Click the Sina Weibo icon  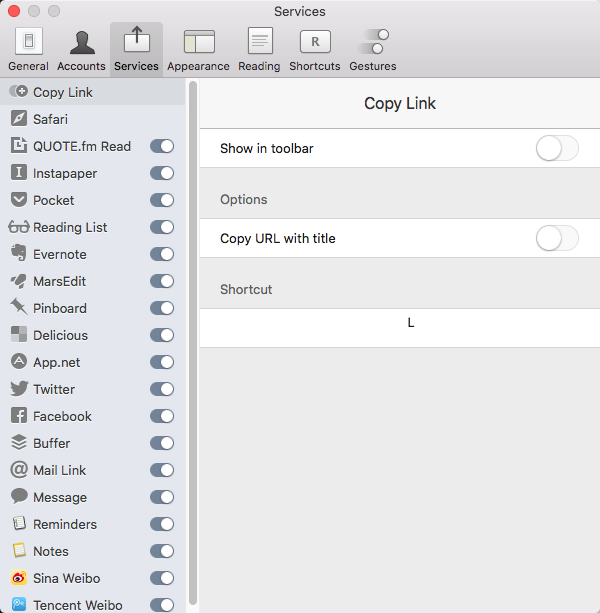pyautogui.click(x=19, y=577)
